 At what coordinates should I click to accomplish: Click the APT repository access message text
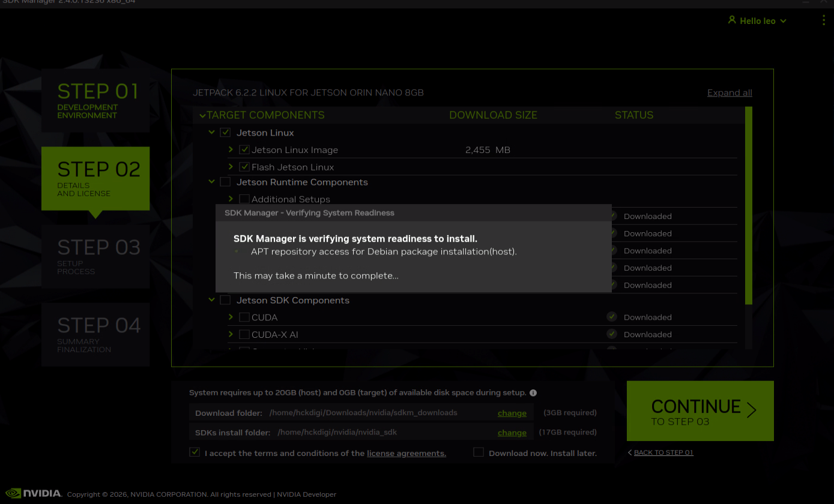[384, 251]
